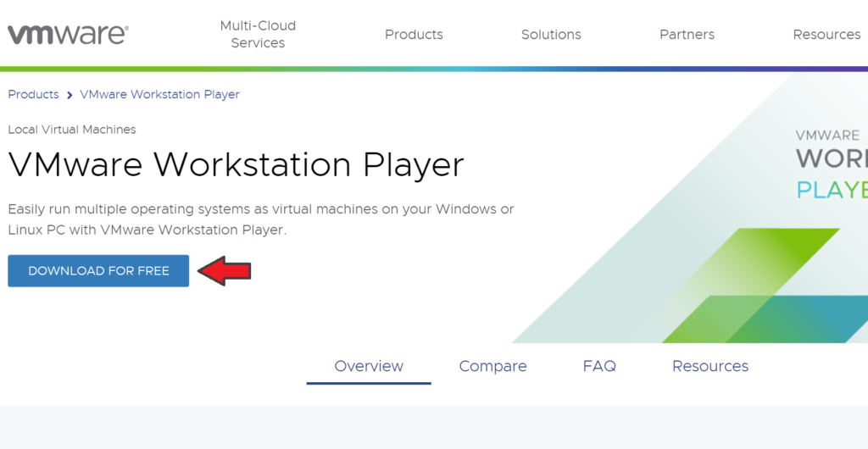Image resolution: width=868 pixels, height=449 pixels.
Task: Switch to the FAQ tab
Action: point(599,366)
